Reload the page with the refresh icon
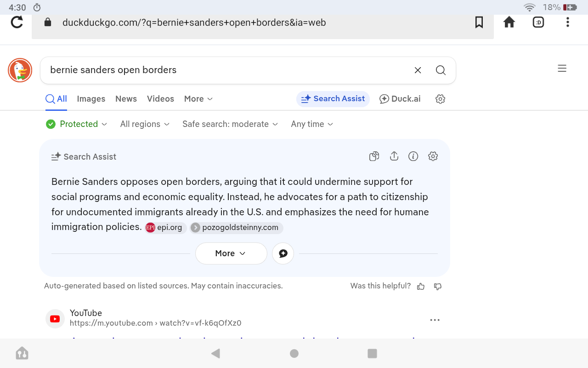This screenshot has height=368, width=588. pyautogui.click(x=17, y=22)
